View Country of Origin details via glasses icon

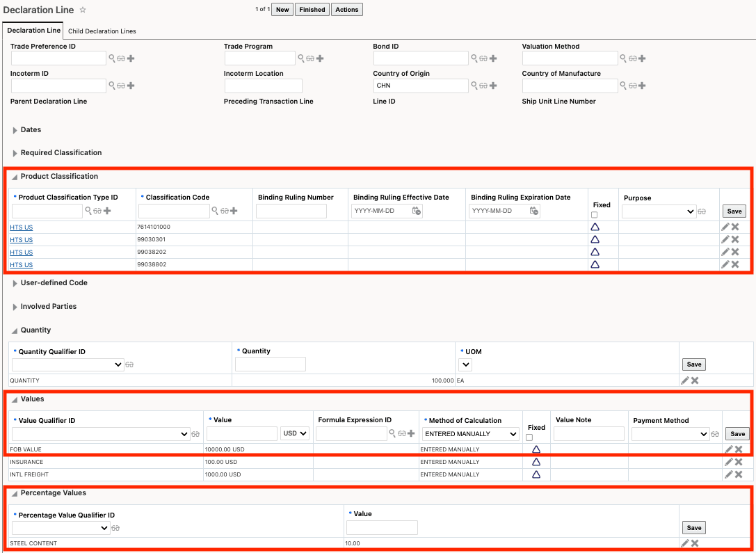(x=483, y=86)
